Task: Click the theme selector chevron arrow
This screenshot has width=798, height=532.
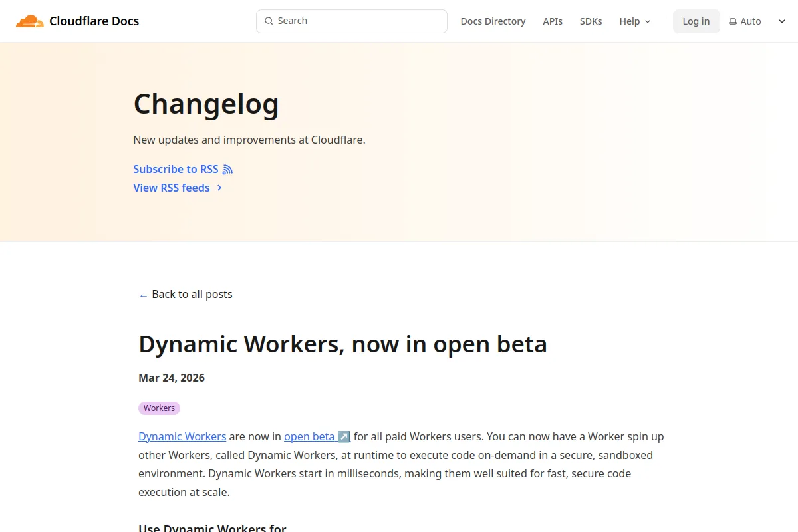Action: click(x=782, y=21)
